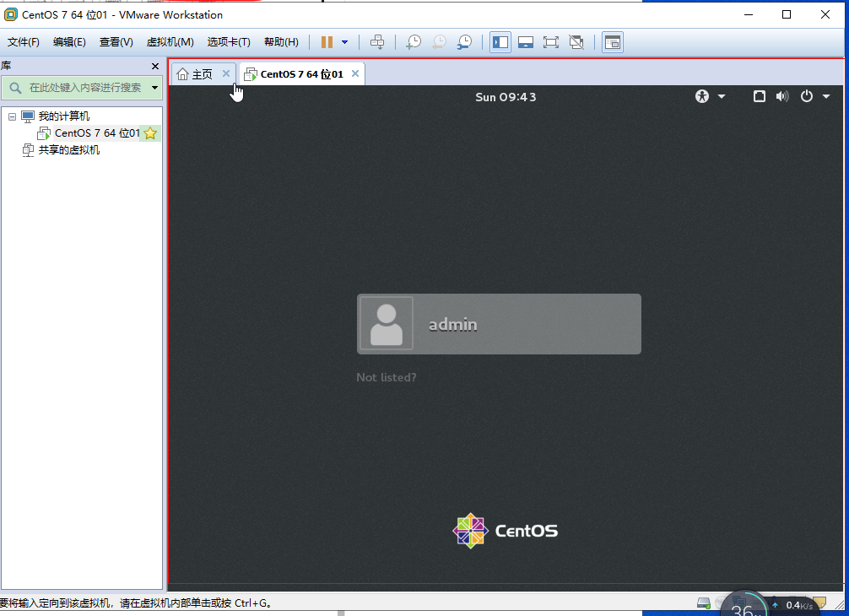
Task: Click the CentOS power icon
Action: click(807, 96)
